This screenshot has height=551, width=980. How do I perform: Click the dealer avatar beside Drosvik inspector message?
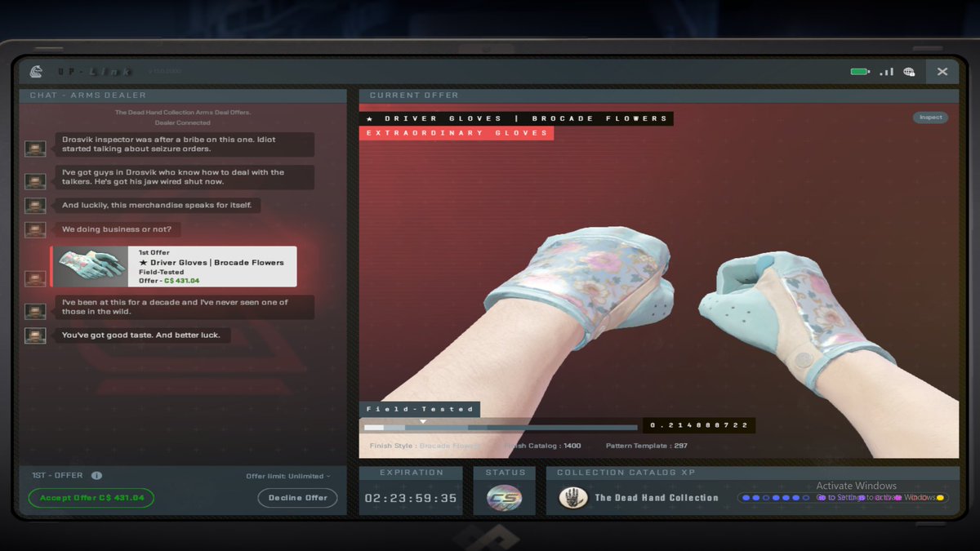[x=35, y=149]
